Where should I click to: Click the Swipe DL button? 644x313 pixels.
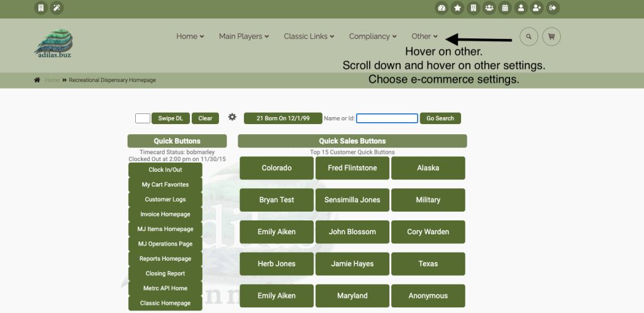[x=171, y=118]
